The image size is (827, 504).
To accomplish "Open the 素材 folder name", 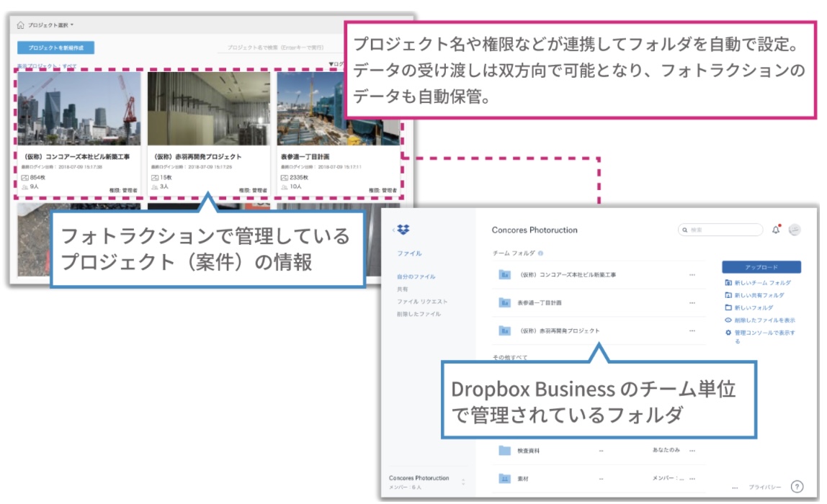I will [523, 479].
